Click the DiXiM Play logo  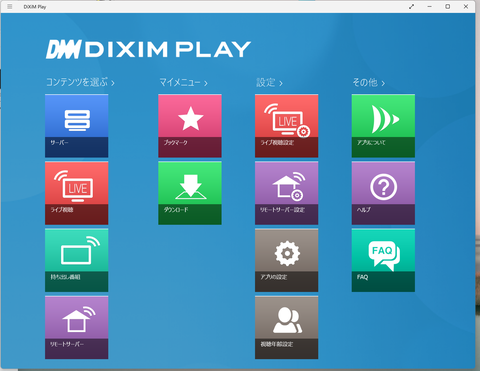pyautogui.click(x=148, y=49)
